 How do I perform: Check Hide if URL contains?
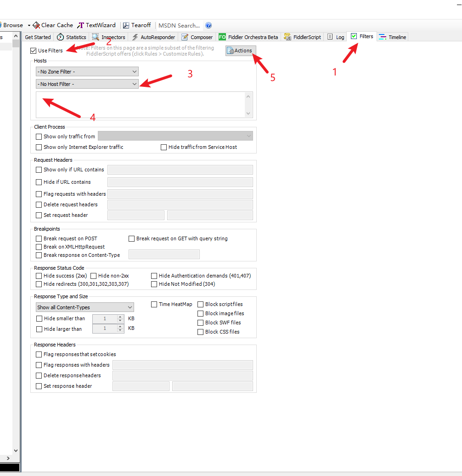[x=39, y=182]
